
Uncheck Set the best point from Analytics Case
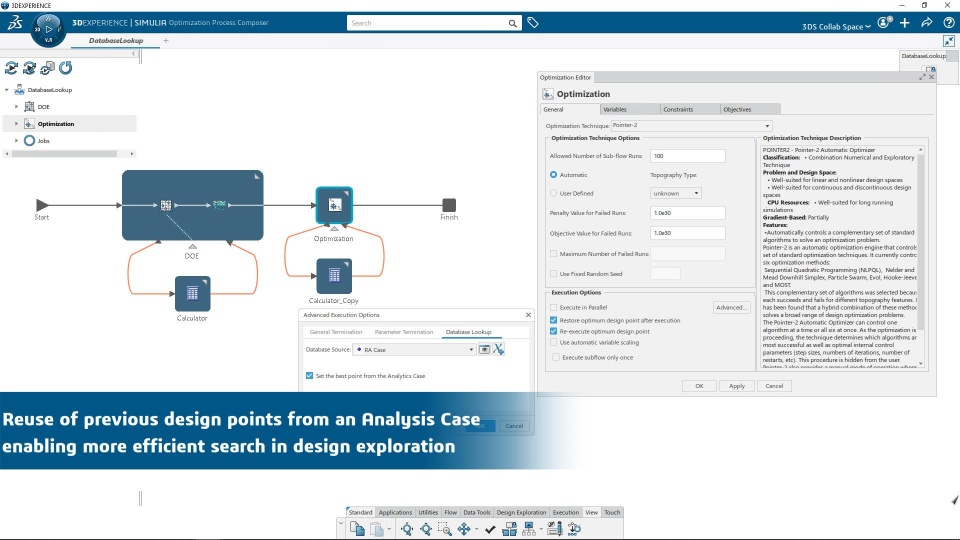pyautogui.click(x=309, y=375)
